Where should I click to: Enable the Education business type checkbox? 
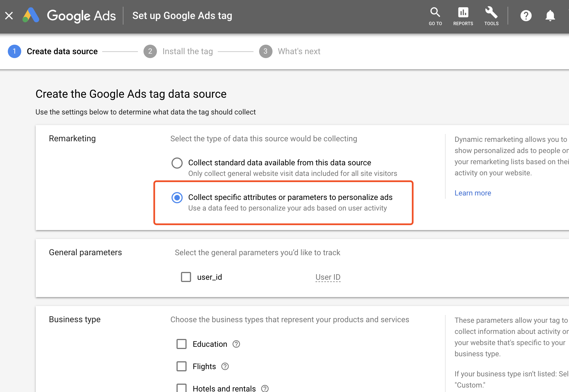pos(182,344)
